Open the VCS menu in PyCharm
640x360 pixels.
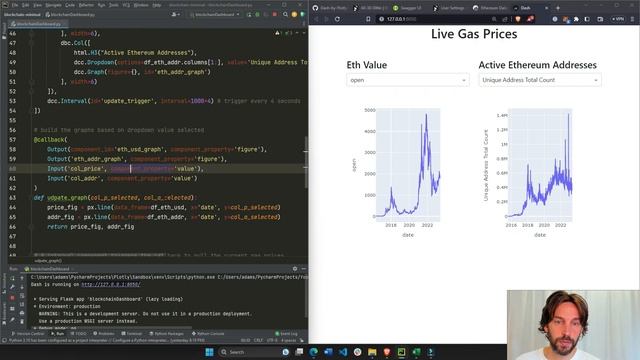[x=126, y=5]
